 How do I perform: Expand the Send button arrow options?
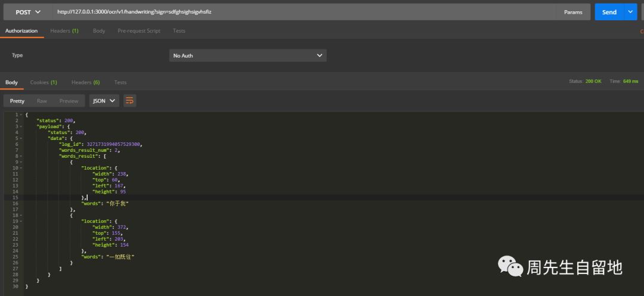pos(630,13)
